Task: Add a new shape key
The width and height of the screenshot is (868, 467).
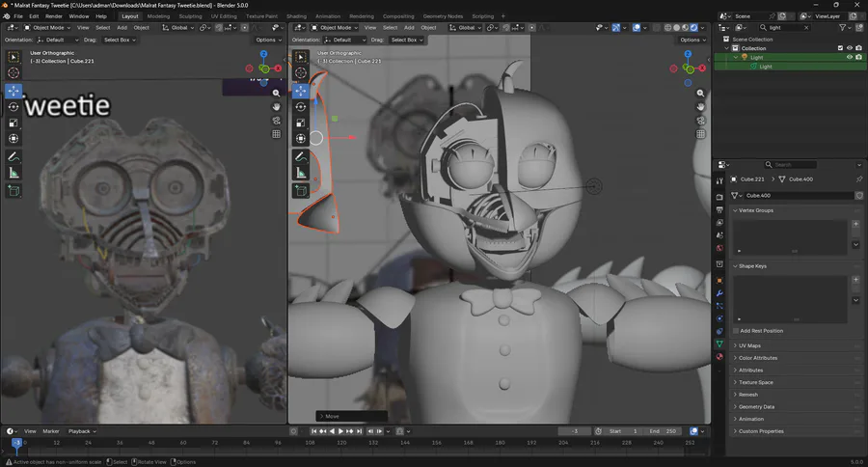Action: coord(855,280)
